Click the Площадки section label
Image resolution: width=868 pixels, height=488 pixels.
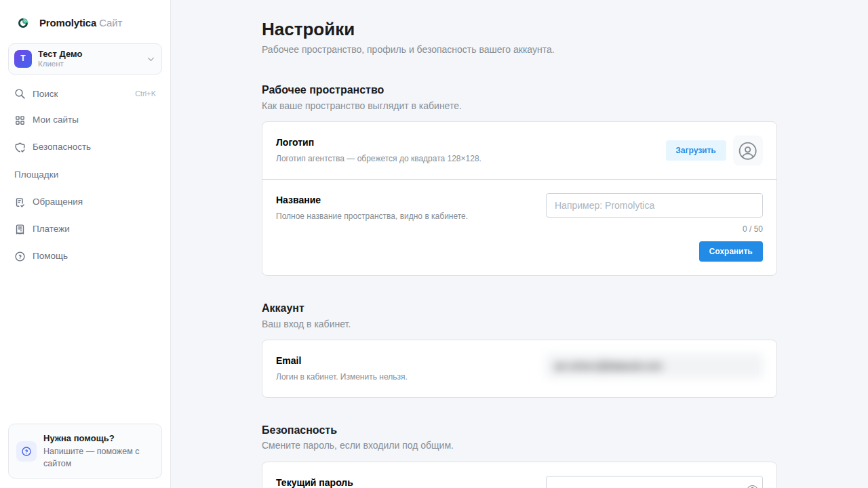[x=37, y=175]
